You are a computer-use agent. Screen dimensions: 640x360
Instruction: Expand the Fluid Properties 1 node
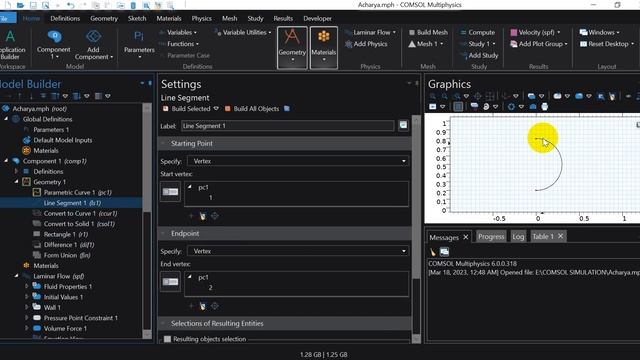[x=27, y=287]
